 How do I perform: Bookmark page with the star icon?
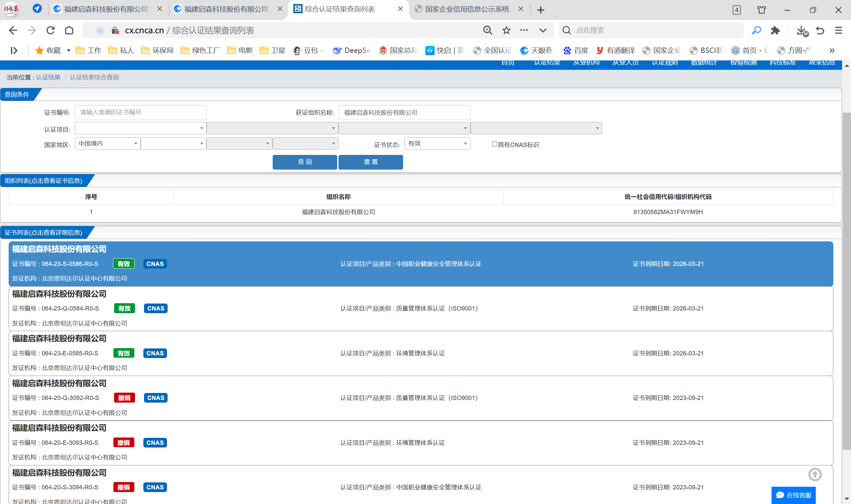506,31
